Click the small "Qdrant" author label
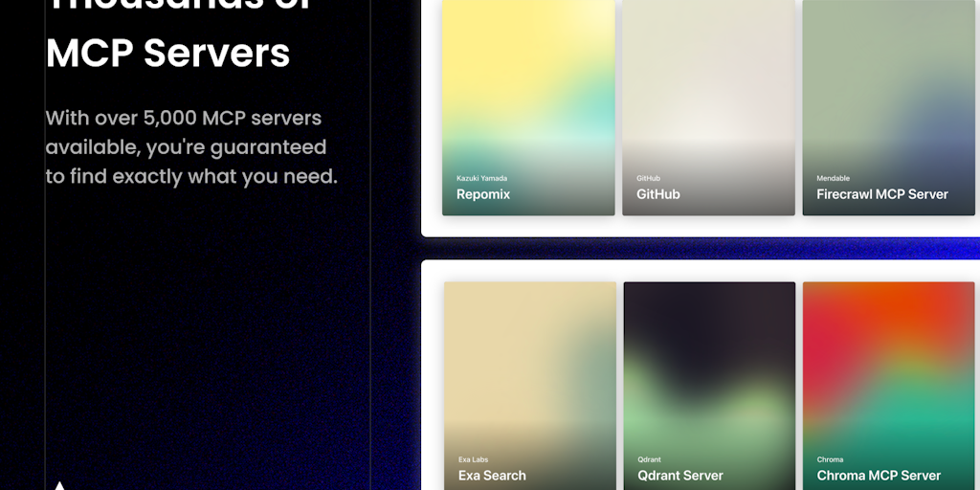 pyautogui.click(x=650, y=459)
